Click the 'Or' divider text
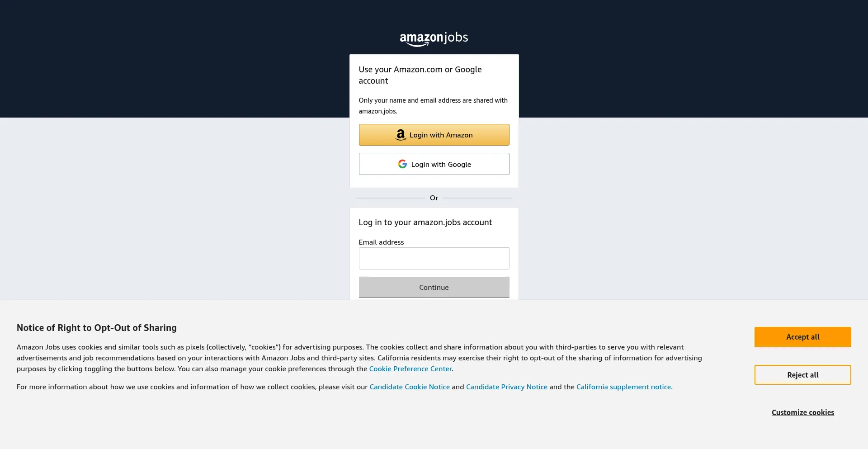Image resolution: width=868 pixels, height=449 pixels. 434,198
